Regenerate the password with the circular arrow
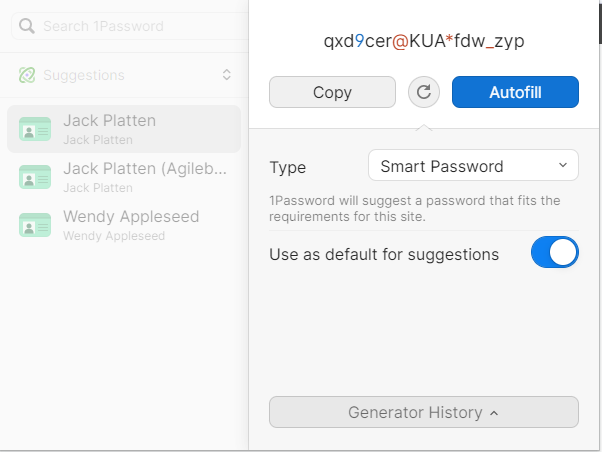The width and height of the screenshot is (602, 452). click(424, 92)
